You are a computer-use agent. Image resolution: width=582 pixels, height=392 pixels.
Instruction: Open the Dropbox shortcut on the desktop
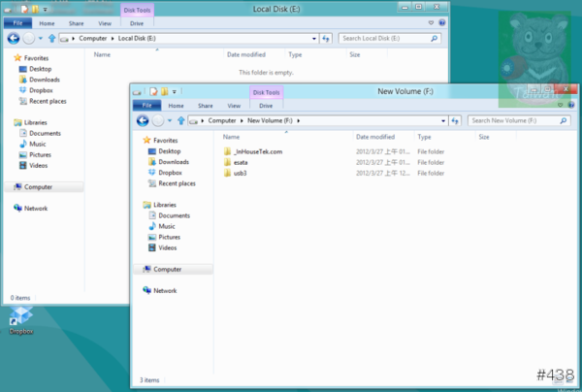pos(20,317)
